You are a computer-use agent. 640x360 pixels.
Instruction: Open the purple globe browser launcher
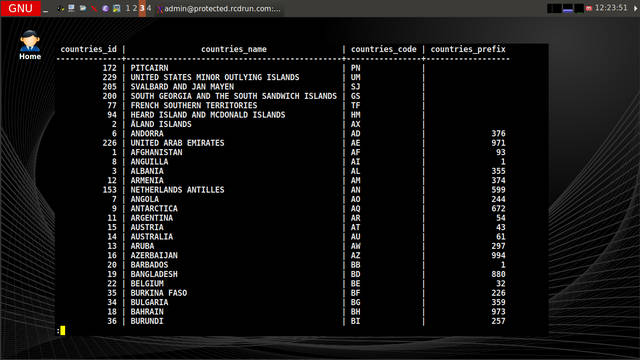pos(105,8)
